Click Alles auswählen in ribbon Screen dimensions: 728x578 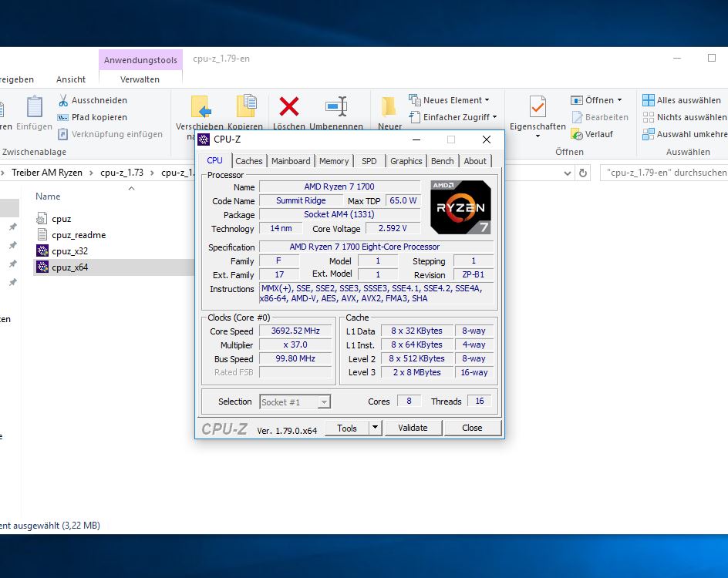682,100
